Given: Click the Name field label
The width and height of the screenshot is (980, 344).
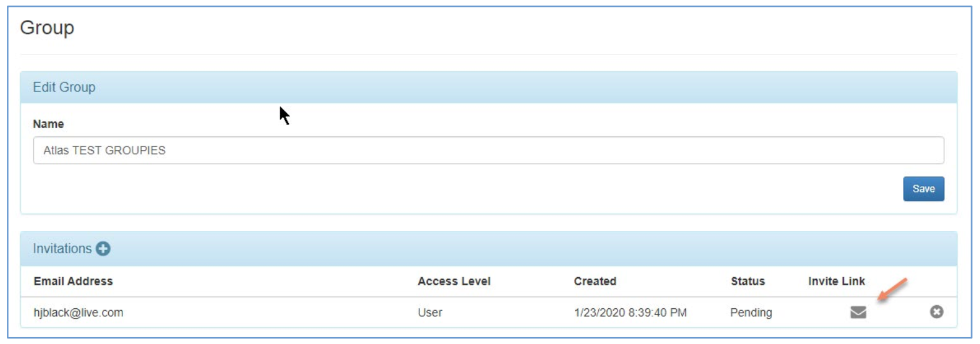Looking at the screenshot, I should click(48, 124).
